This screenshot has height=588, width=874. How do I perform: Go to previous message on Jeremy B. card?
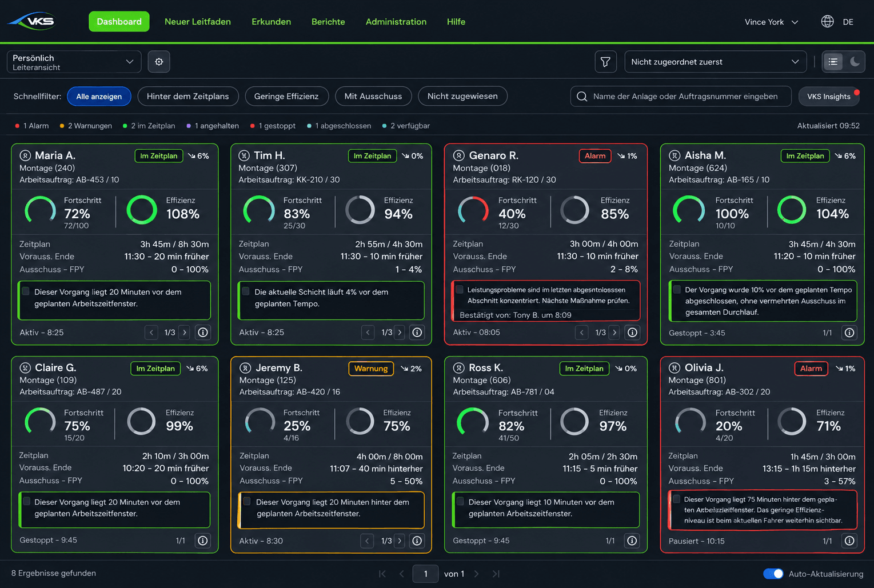click(368, 541)
